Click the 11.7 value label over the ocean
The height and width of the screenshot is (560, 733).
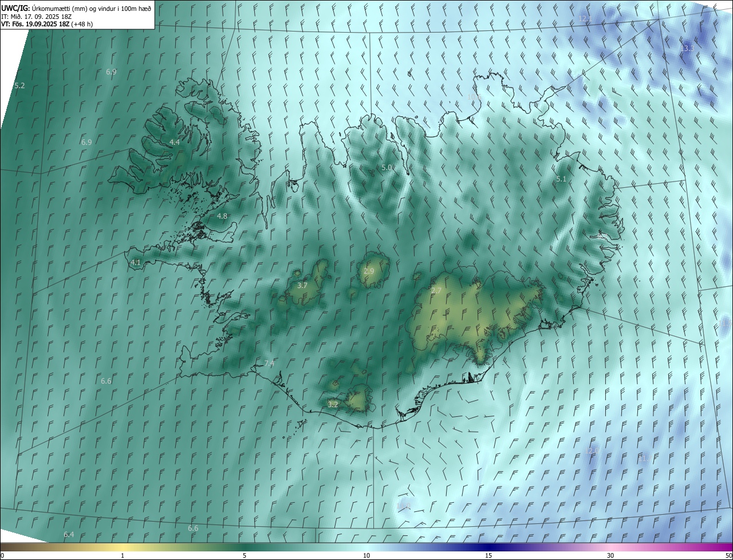645,458
